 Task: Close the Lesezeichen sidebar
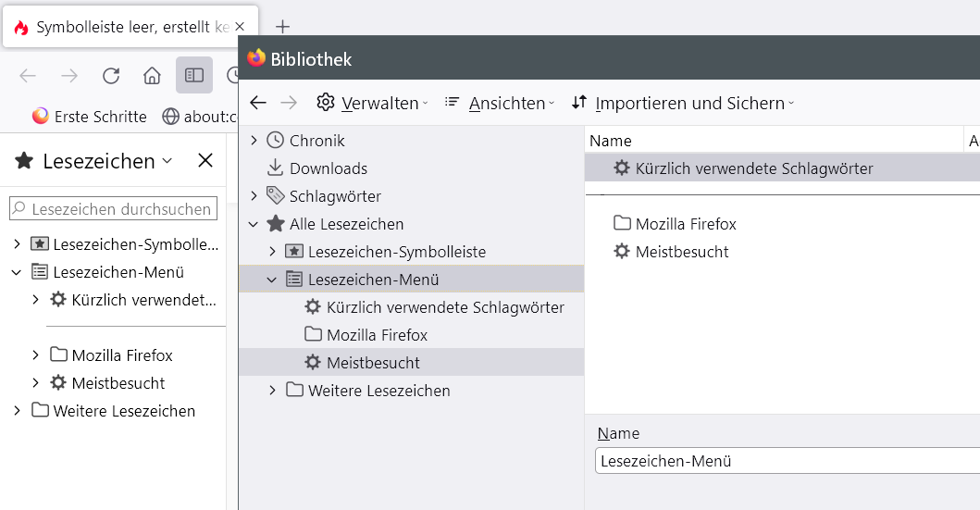tap(205, 161)
